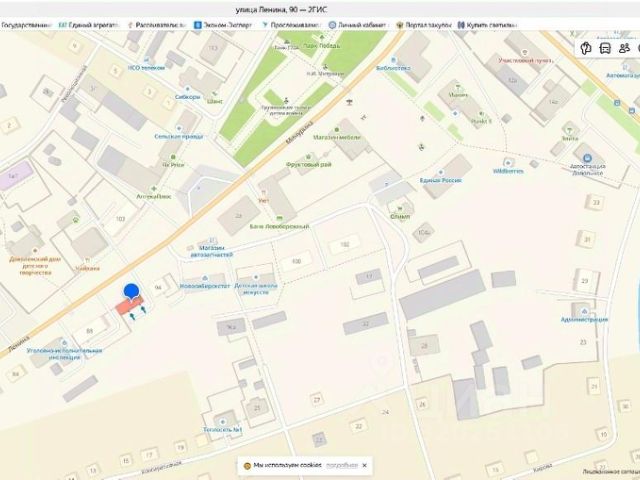
Task: Open the 'Купить светильник' bookmark
Action: tap(487, 25)
